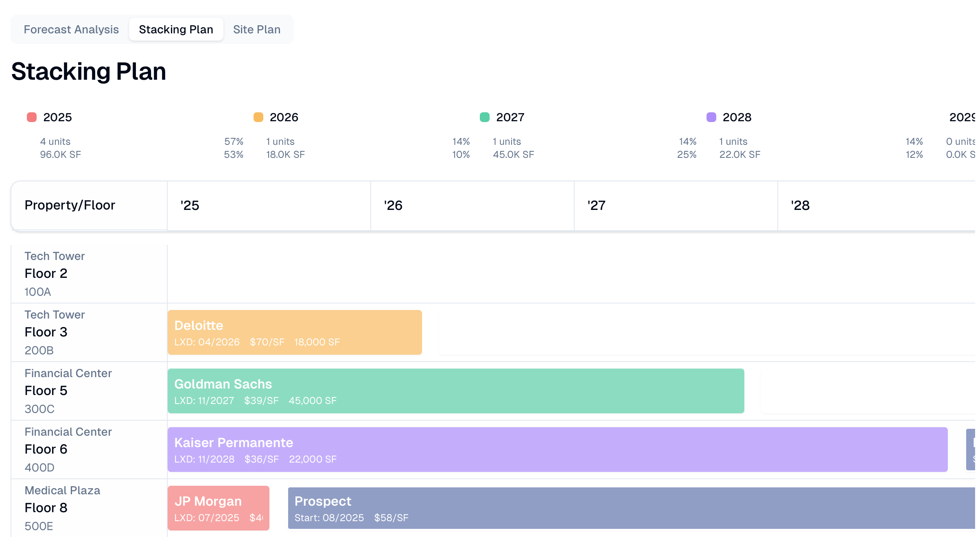Click the '25 year column header
Screen dimensions: 980x537
coord(269,205)
